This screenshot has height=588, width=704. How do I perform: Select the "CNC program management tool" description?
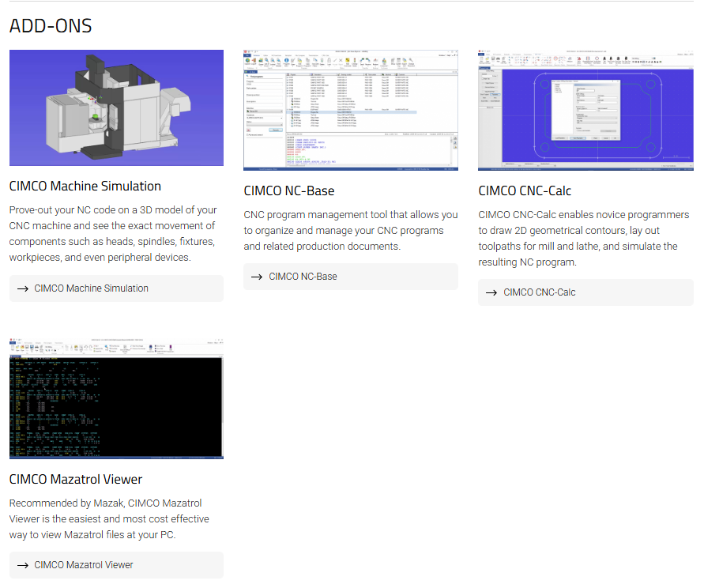coord(351,231)
